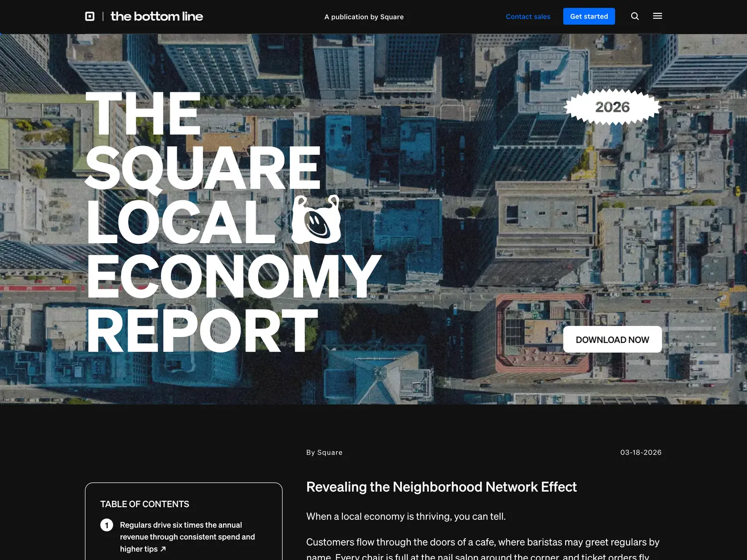The height and width of the screenshot is (560, 747).
Task: Open the 'Regulars drive six times' contents link
Action: 187,537
